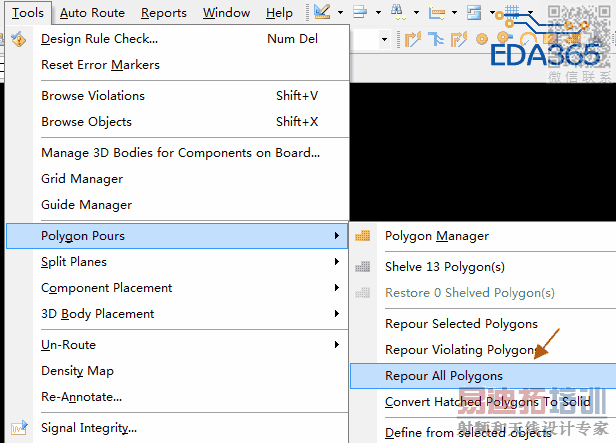Screen dimensions: 616x443
Task: Expand the grids dropdown arrow
Action: point(530,13)
